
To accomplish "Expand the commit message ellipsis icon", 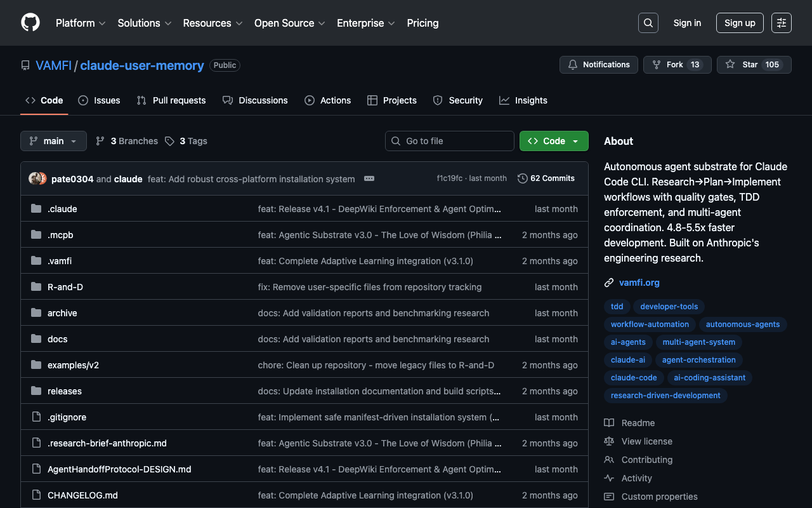I will pyautogui.click(x=369, y=179).
